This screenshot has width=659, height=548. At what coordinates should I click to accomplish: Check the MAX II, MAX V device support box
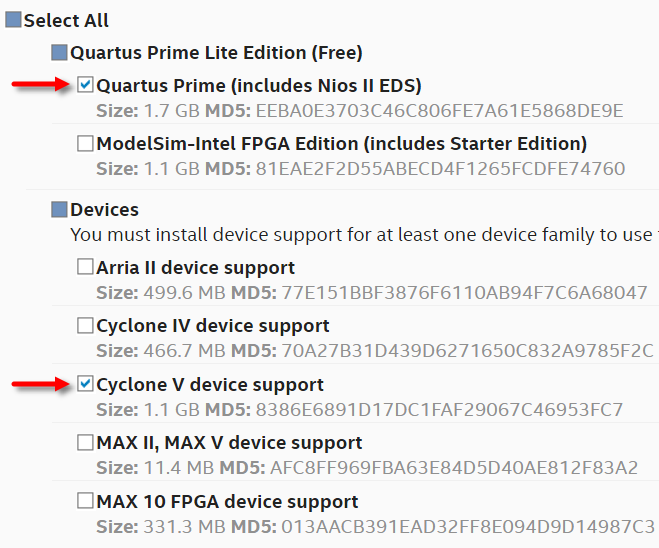pyautogui.click(x=86, y=442)
